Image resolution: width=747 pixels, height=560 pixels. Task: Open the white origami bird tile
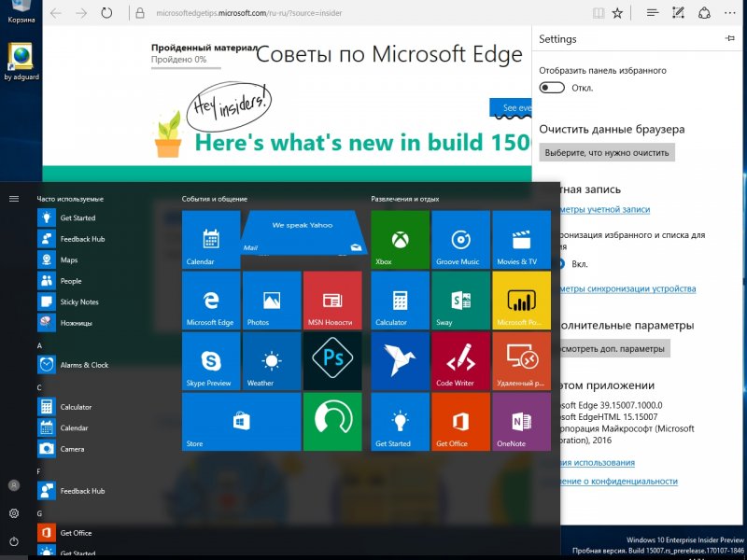coord(401,361)
